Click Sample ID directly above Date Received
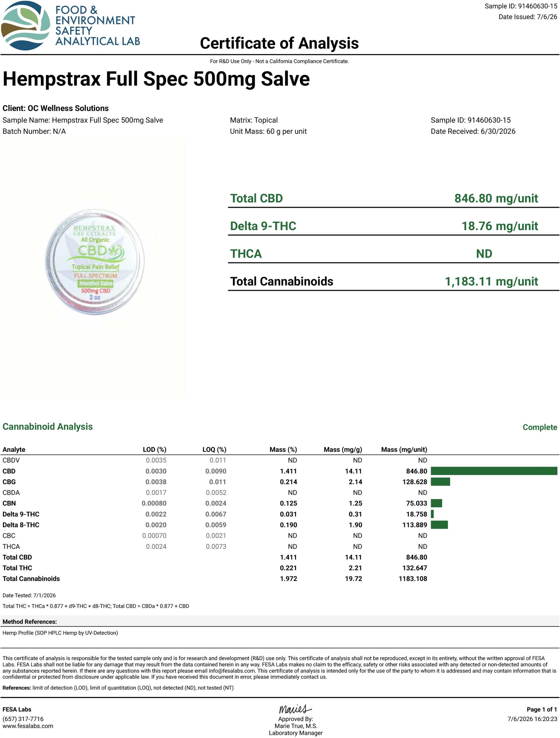Screen dimensions: 560x738 pos(471,120)
